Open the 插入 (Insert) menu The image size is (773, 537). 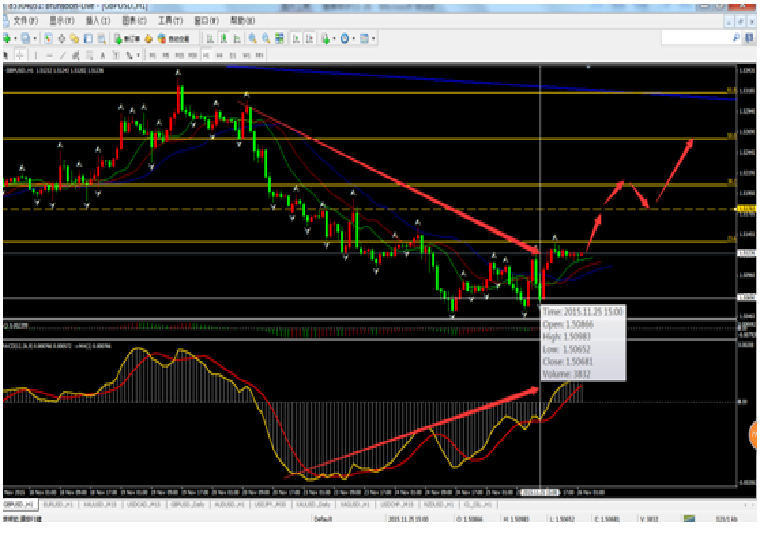98,21
